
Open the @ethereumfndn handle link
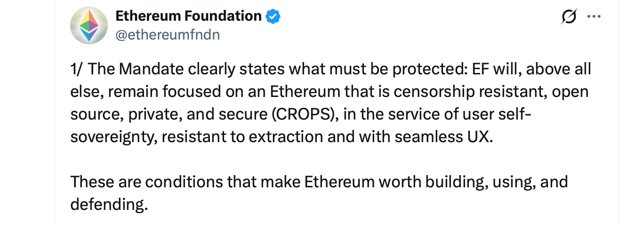[x=168, y=34]
